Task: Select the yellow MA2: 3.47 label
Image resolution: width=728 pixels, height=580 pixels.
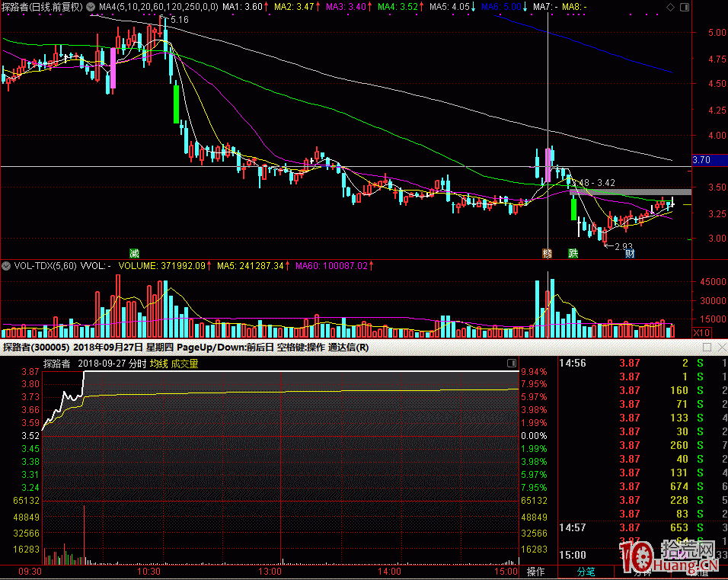Action: pos(295,7)
